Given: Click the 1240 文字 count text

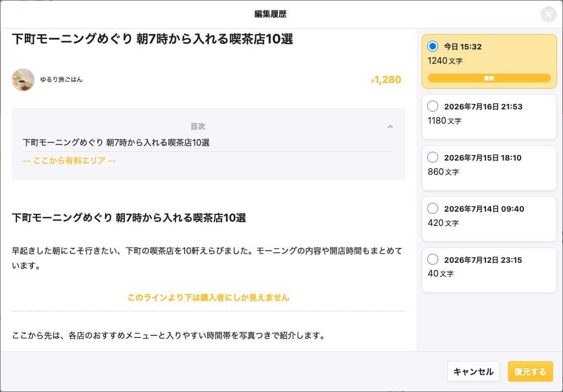Looking at the screenshot, I should 445,60.
